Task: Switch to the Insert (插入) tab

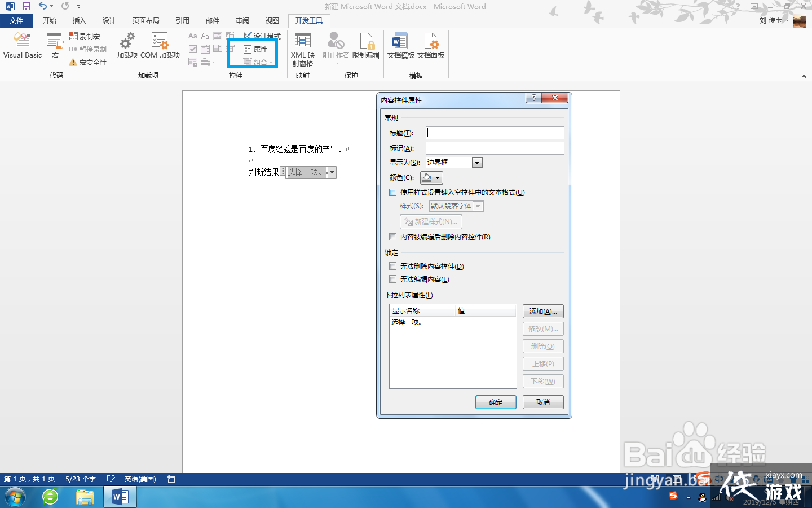Action: [80, 21]
